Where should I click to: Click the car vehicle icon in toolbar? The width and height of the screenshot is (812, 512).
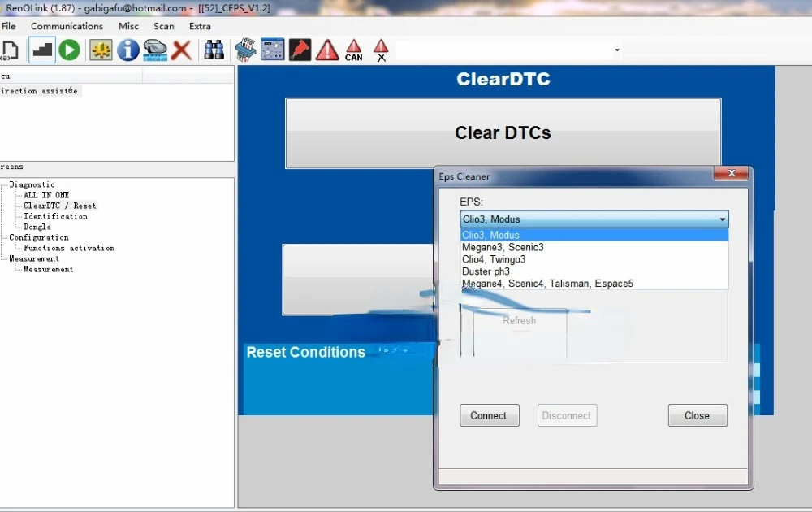[x=155, y=50]
